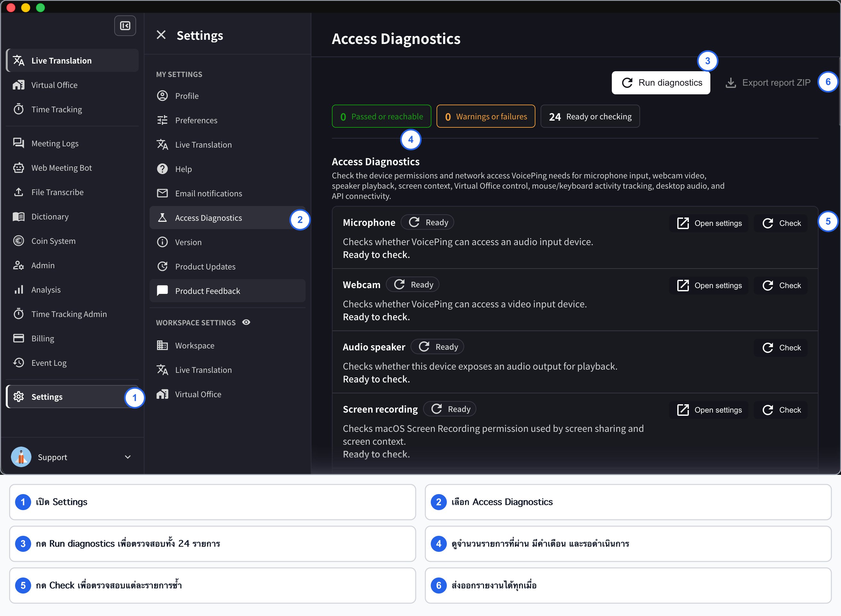Click the Email notifications envelope icon
The height and width of the screenshot is (616, 841).
pyautogui.click(x=162, y=193)
